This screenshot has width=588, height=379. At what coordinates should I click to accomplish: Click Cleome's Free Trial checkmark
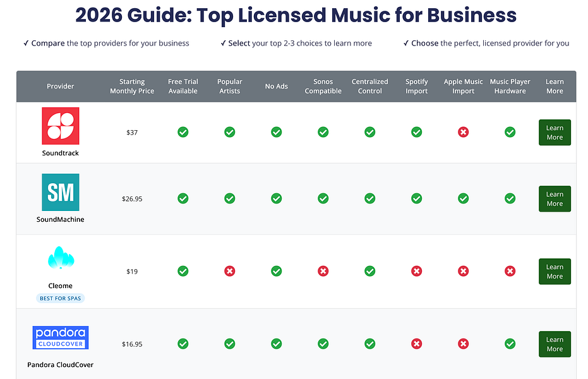[x=183, y=271]
